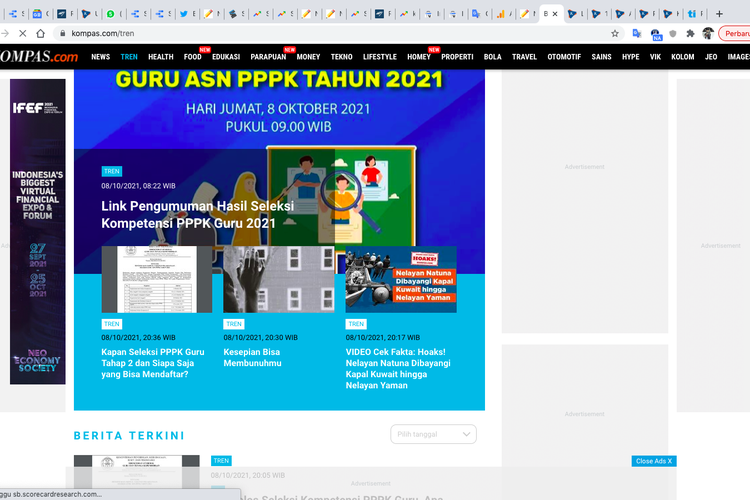Close the active browser tab
The image size is (750, 500).
[x=556, y=14]
